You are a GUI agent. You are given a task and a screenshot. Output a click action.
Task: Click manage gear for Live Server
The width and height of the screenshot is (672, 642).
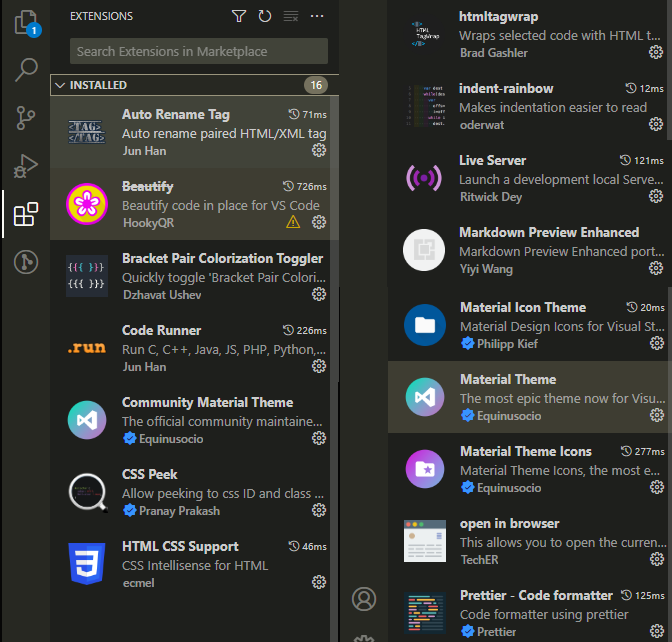coord(656,196)
